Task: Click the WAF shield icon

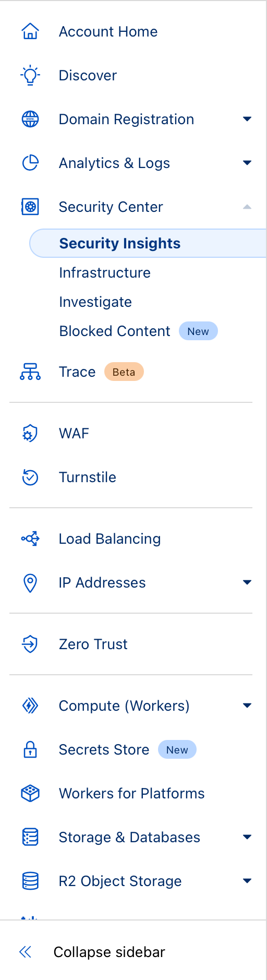Action: click(x=30, y=433)
